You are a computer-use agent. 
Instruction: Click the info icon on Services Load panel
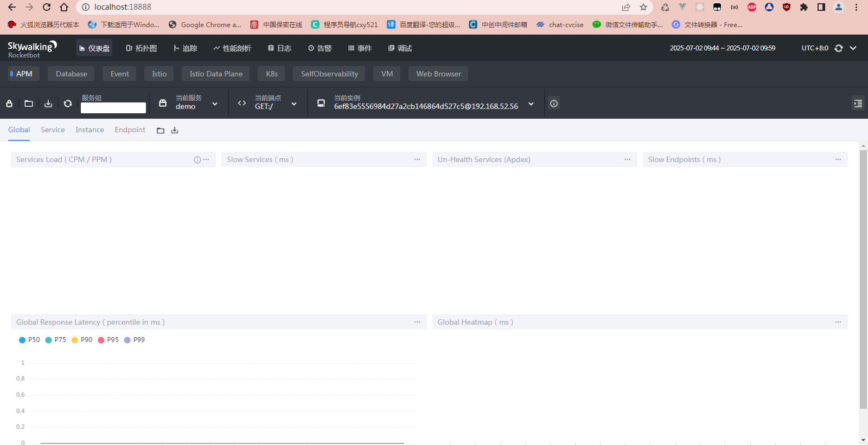click(197, 160)
